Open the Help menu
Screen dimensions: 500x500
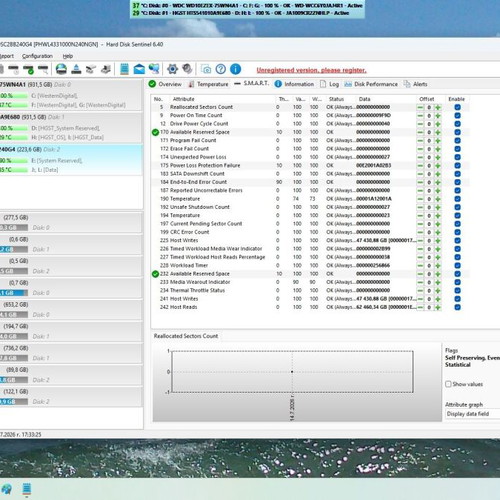(68, 56)
